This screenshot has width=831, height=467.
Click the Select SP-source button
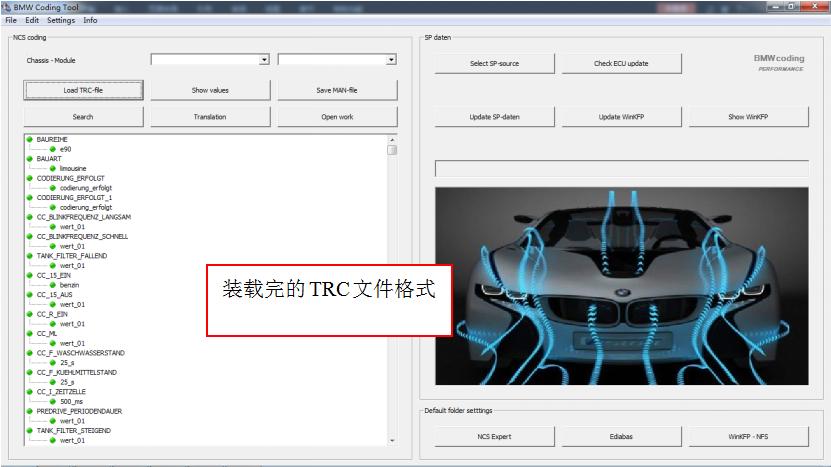pyautogui.click(x=494, y=63)
